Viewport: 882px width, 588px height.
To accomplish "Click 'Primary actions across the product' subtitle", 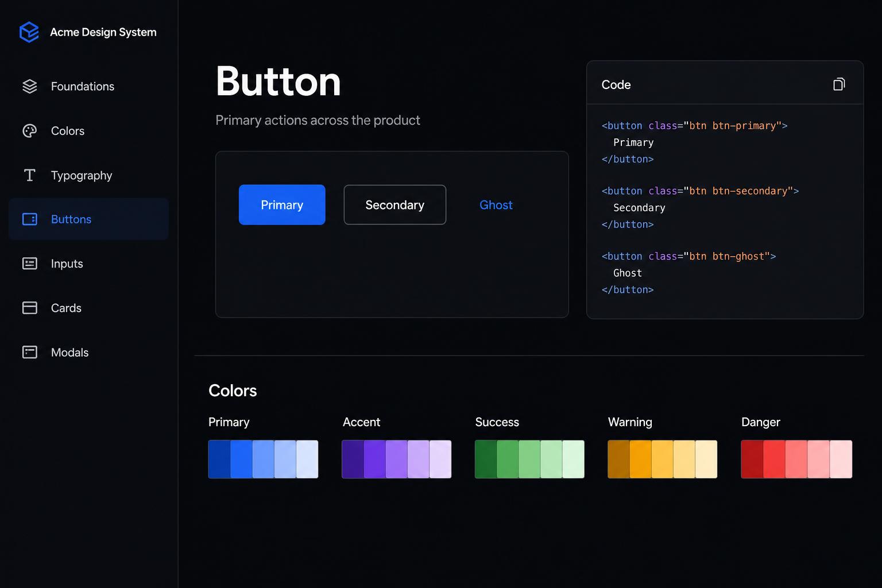I will (x=318, y=121).
